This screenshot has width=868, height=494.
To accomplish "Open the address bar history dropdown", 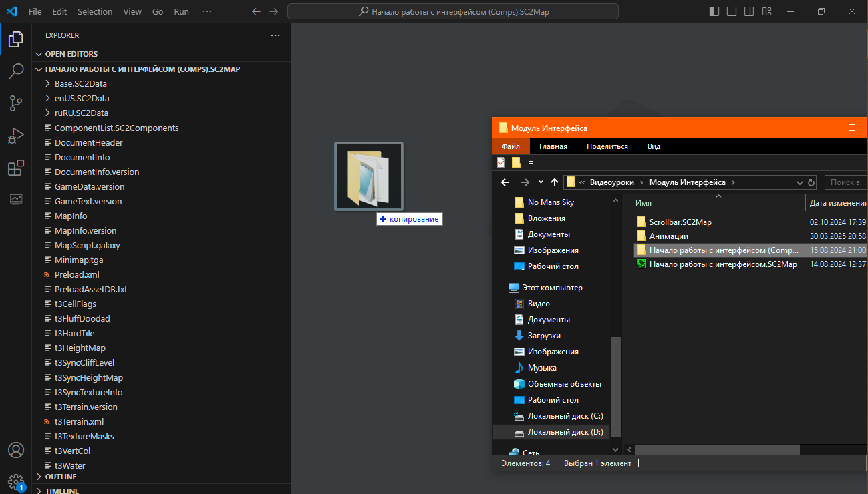I will coord(800,182).
